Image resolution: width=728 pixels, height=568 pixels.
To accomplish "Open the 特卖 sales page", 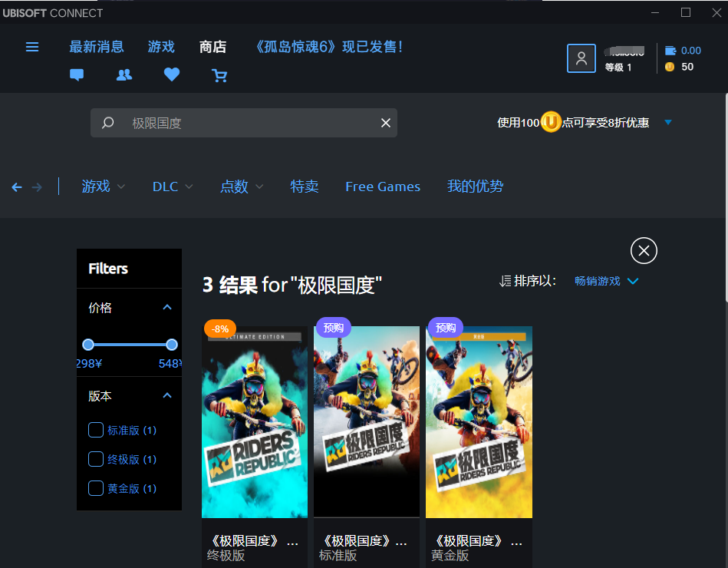I will pos(304,187).
